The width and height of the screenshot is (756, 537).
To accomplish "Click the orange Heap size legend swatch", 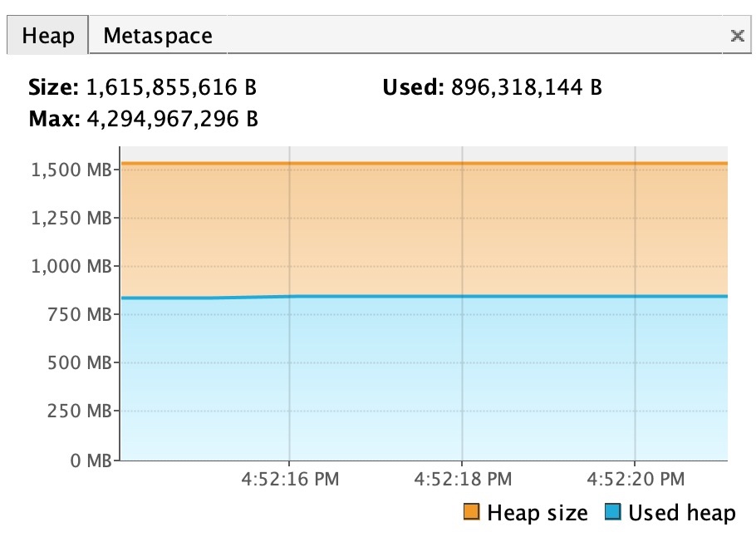I will click(x=472, y=513).
